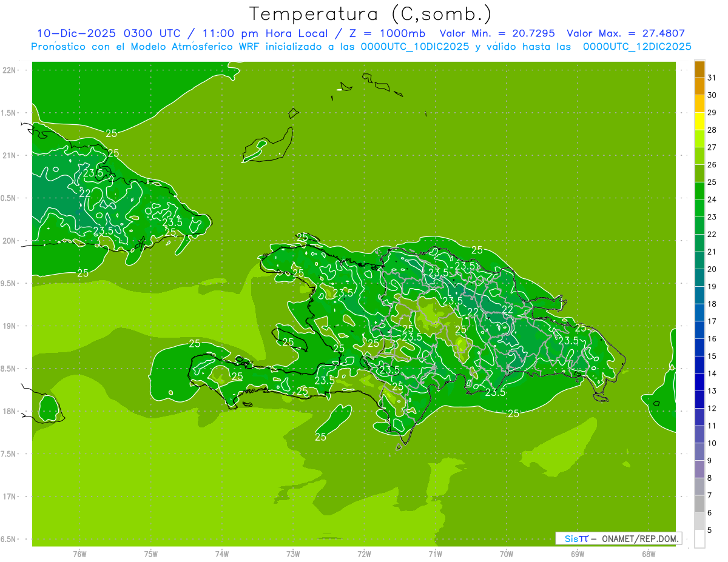Pick the dark orange swatch above 31
The image size is (728, 562).
coord(699,69)
